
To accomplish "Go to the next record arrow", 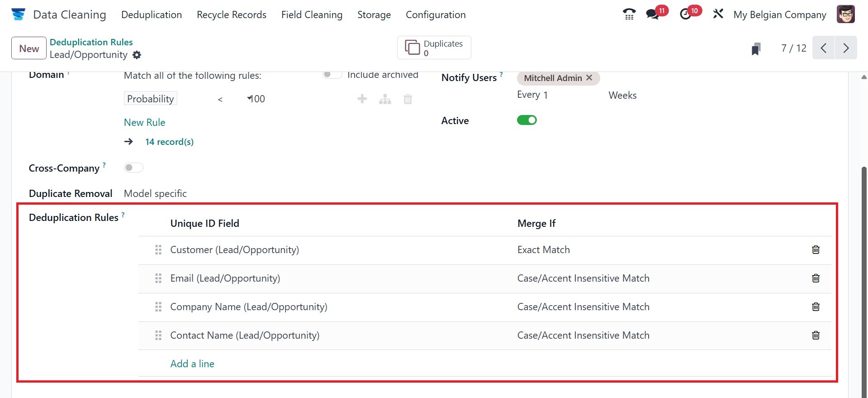I will (x=846, y=48).
